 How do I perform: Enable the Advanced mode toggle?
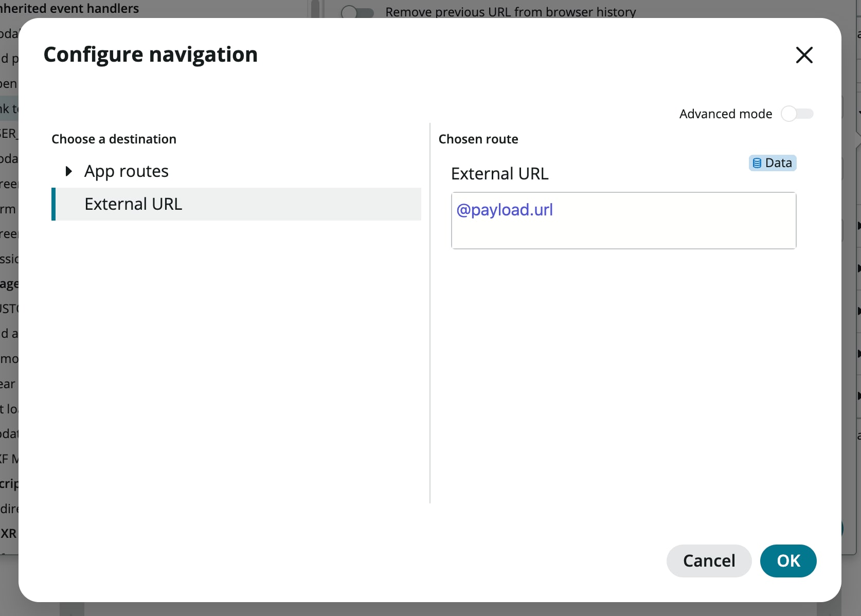(797, 114)
